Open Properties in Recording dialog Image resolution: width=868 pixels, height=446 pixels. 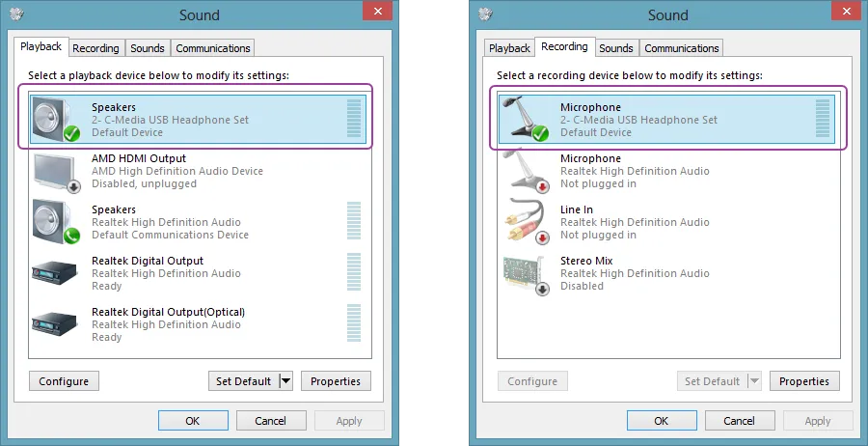pos(804,381)
